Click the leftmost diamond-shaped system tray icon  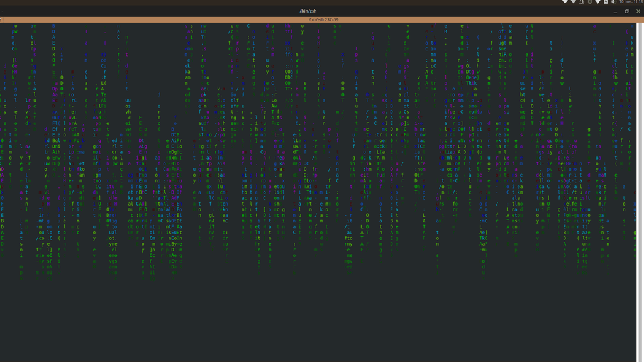[x=565, y=3]
